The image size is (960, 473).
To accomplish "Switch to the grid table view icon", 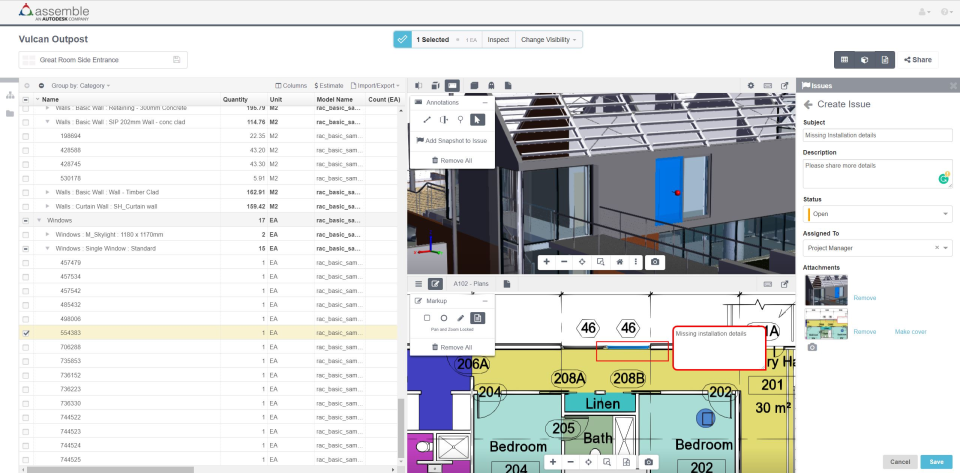I will pos(844,59).
